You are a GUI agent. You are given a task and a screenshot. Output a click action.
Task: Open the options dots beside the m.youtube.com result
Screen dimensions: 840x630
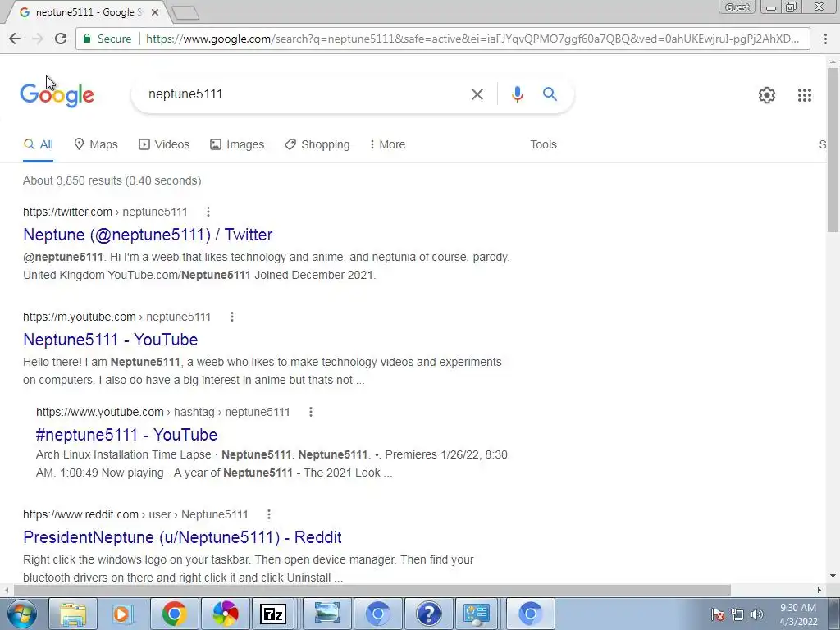(232, 317)
